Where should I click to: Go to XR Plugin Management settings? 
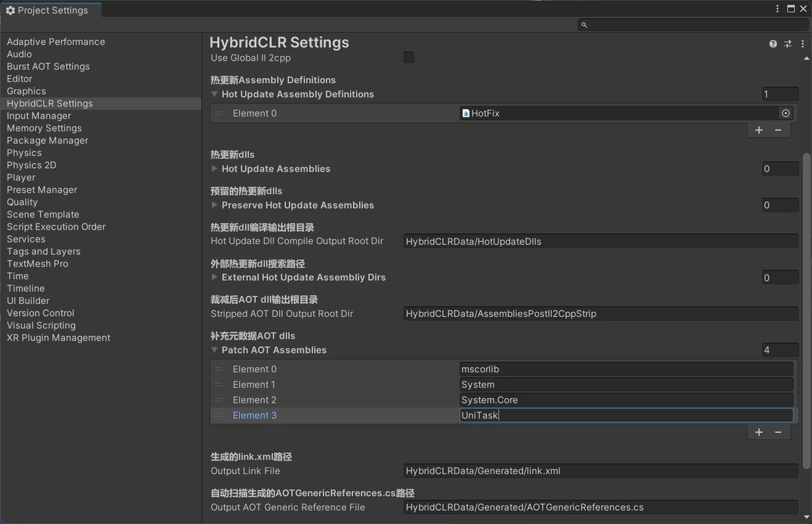point(59,338)
